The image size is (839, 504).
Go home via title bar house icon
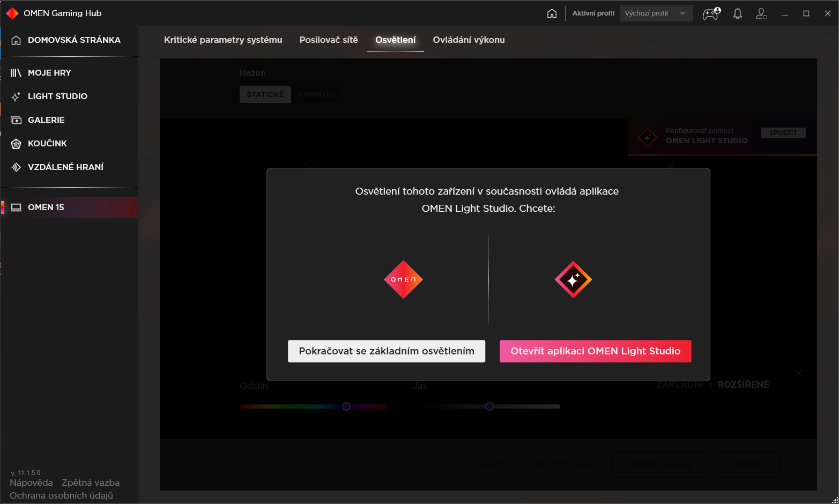tap(552, 13)
